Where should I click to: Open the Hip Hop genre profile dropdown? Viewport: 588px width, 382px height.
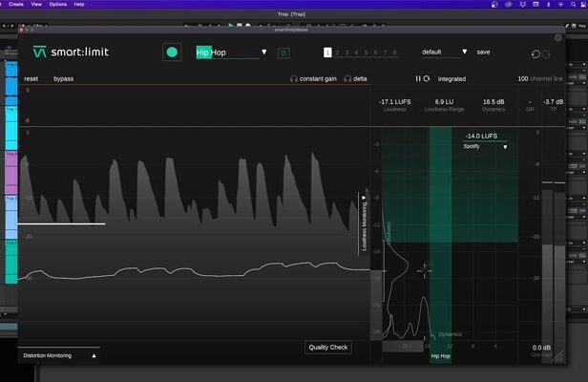tap(264, 53)
